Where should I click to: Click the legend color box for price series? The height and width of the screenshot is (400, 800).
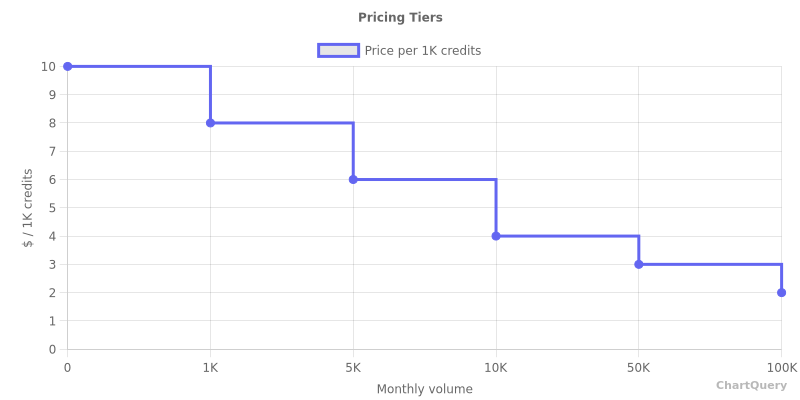coord(338,51)
